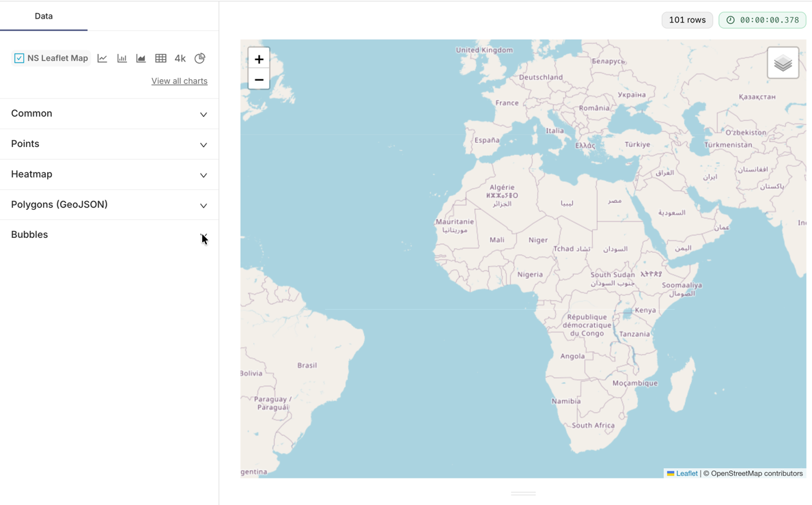Switch to the Data tab
This screenshot has height=505, width=812.
coord(44,16)
